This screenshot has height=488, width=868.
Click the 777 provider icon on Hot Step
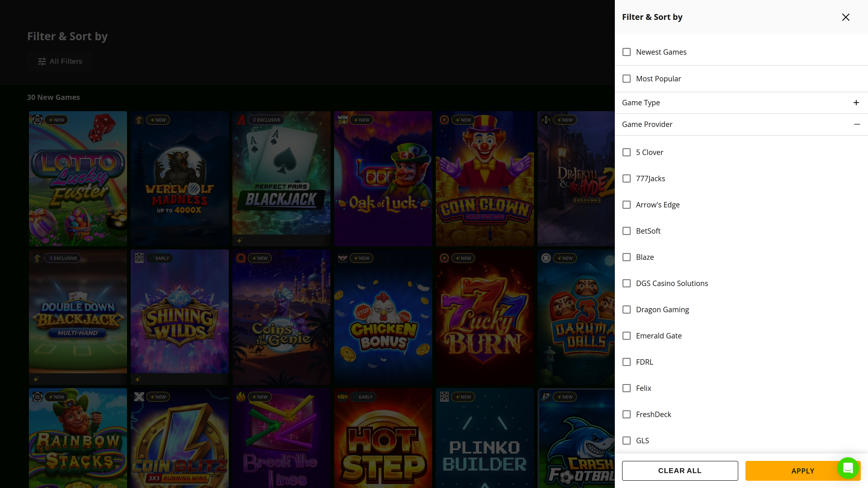pos(344,397)
